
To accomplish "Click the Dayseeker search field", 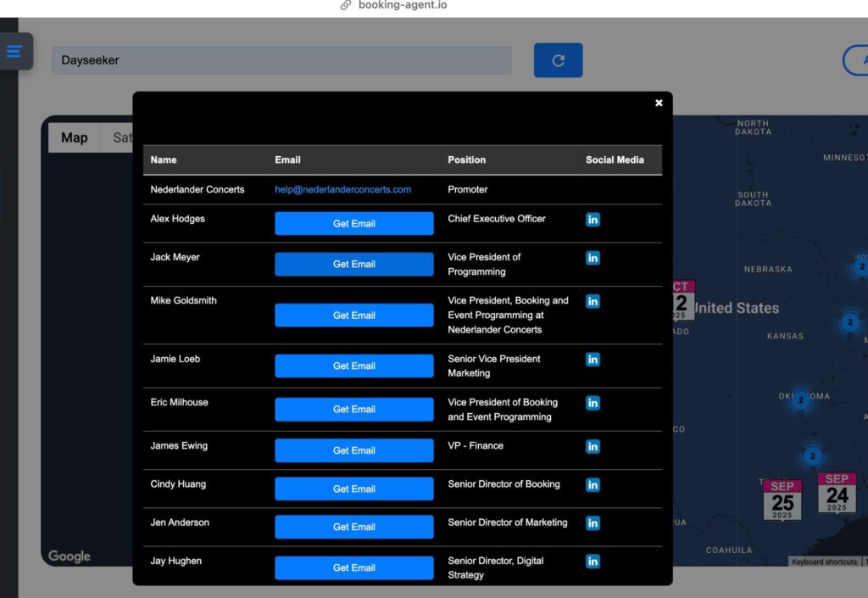I will pos(283,60).
